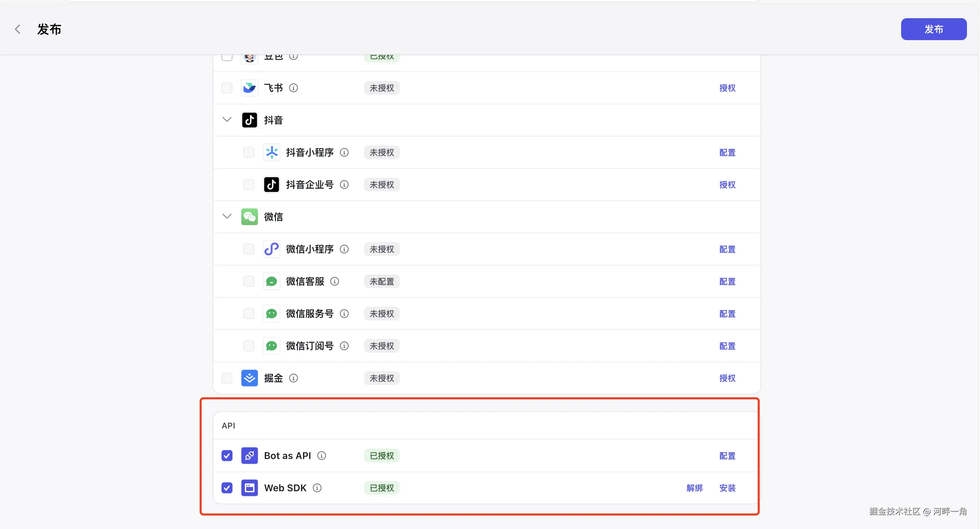Click the 抖音小程序 info icon
Image resolution: width=980 pixels, height=529 pixels.
coord(344,153)
